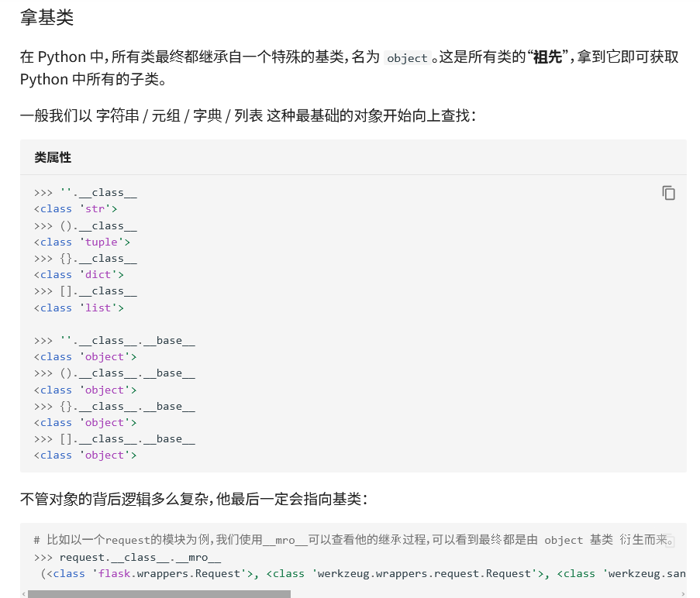Click the 拿基类 section heading
Viewport: 700px width, 598px height.
47,18
